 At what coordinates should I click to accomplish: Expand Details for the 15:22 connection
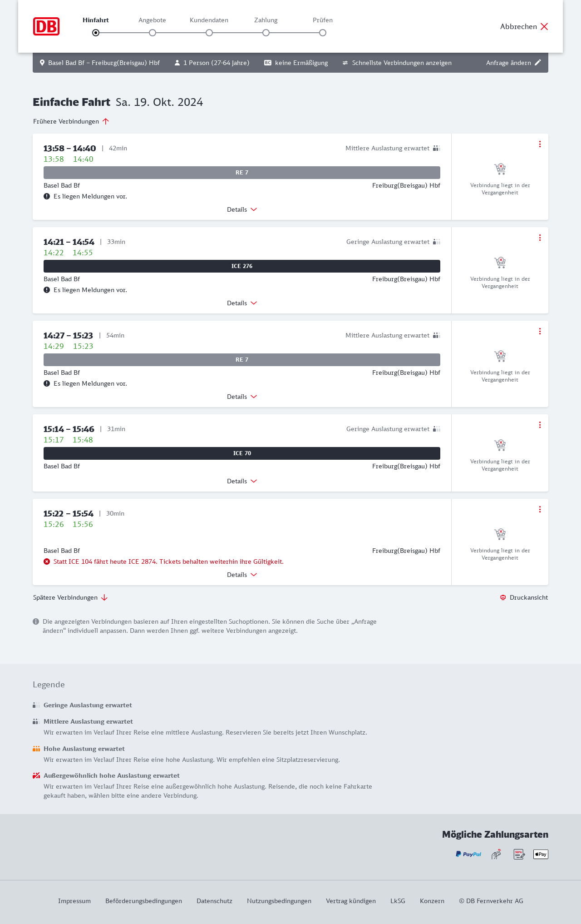coord(242,575)
